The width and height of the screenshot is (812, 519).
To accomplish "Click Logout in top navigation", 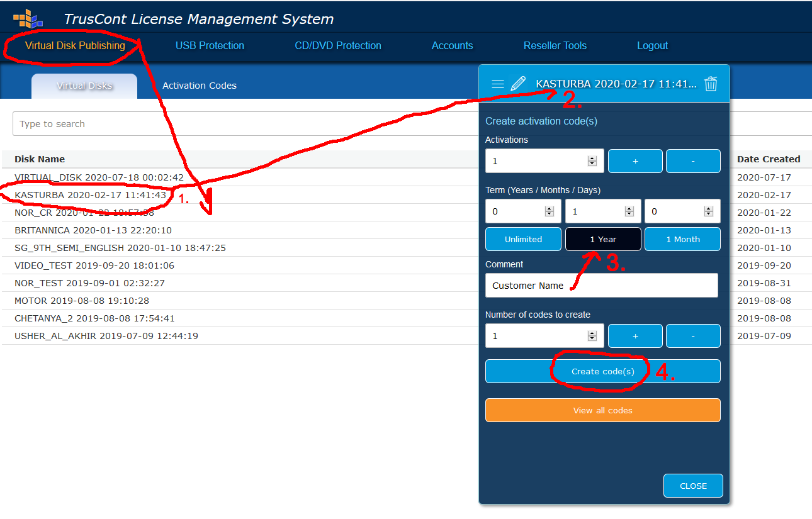I will click(x=652, y=45).
